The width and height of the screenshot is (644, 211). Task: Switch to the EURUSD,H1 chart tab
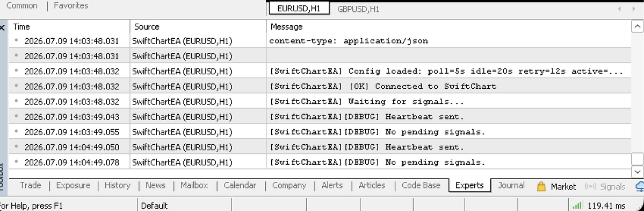click(x=299, y=9)
